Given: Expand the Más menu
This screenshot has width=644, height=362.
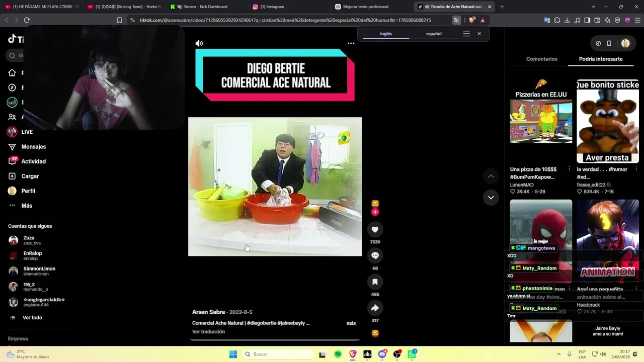Looking at the screenshot, I should pos(20,206).
